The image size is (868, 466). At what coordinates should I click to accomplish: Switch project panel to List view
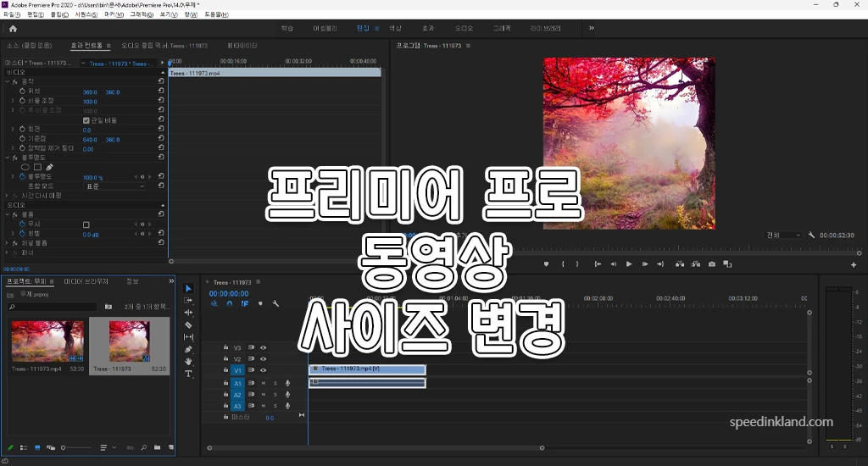point(24,447)
